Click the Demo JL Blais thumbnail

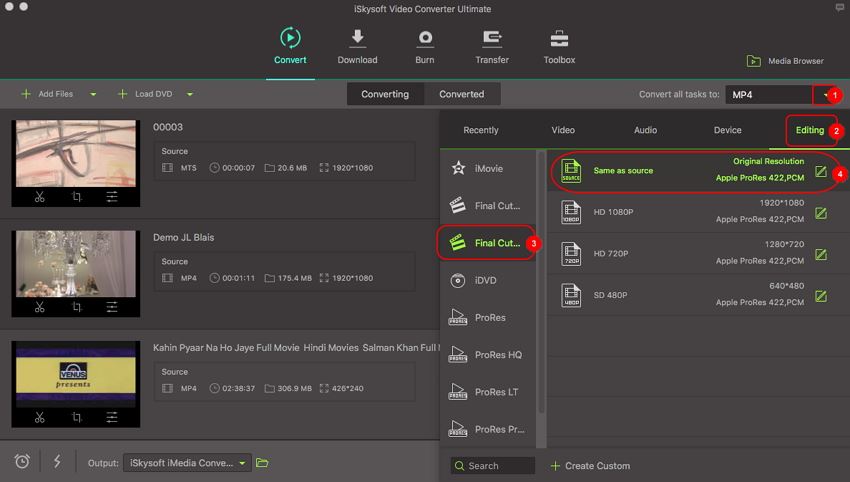coord(76,264)
